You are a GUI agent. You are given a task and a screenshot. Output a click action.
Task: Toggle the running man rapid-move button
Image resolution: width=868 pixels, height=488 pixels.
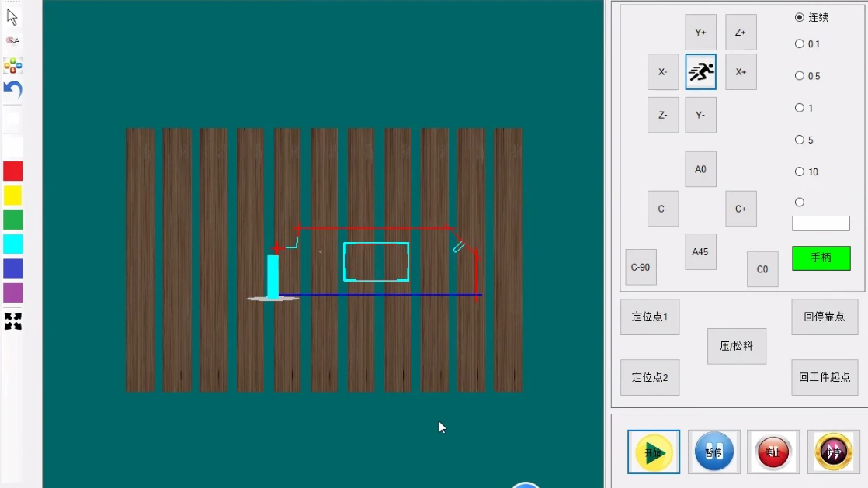700,72
